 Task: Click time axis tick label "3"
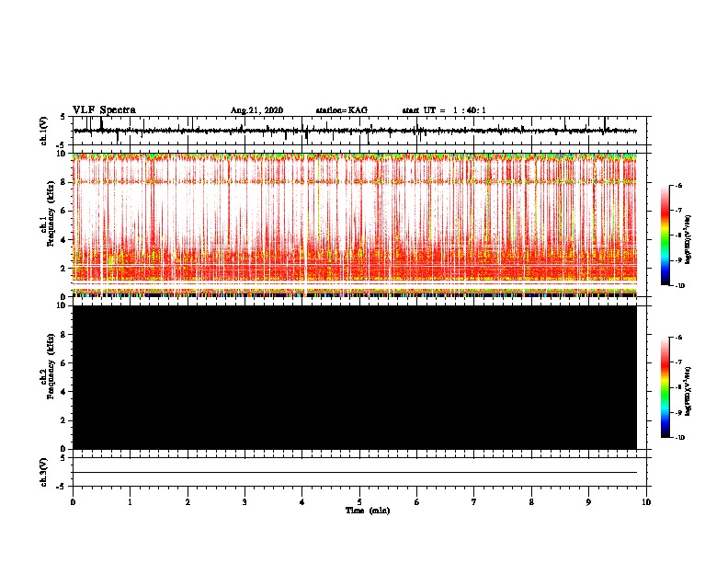[x=245, y=502]
